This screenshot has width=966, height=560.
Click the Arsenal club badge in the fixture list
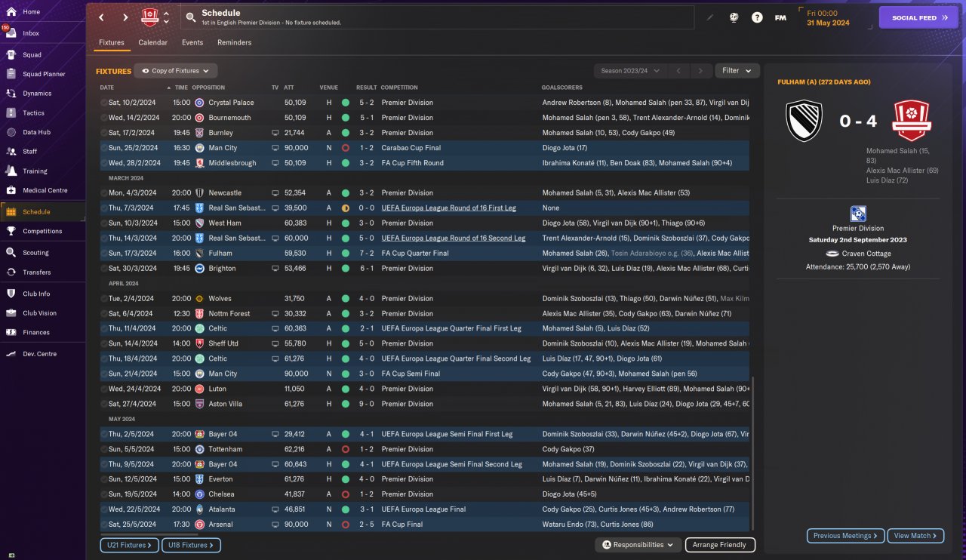199,525
